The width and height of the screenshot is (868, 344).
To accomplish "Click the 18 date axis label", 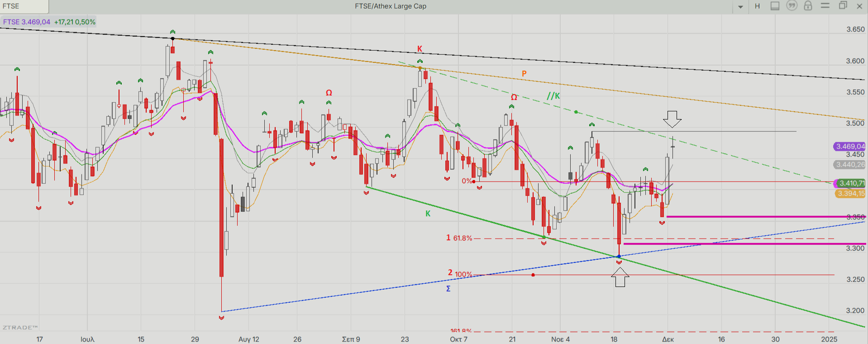I will coord(614,339).
